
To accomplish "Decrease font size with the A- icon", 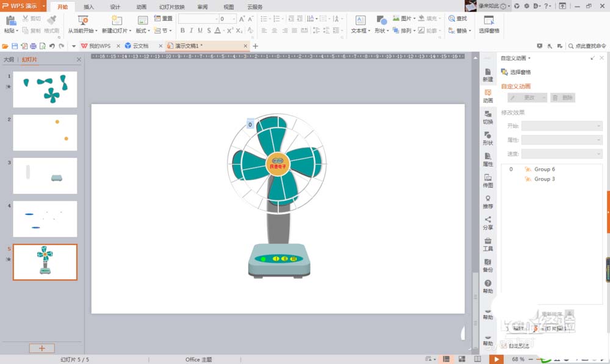I will click(251, 19).
